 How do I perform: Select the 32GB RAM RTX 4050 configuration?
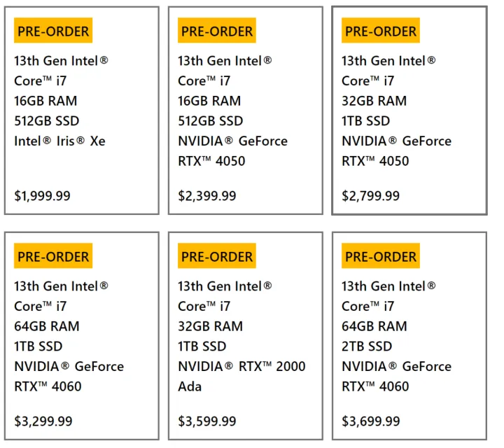[x=409, y=112]
